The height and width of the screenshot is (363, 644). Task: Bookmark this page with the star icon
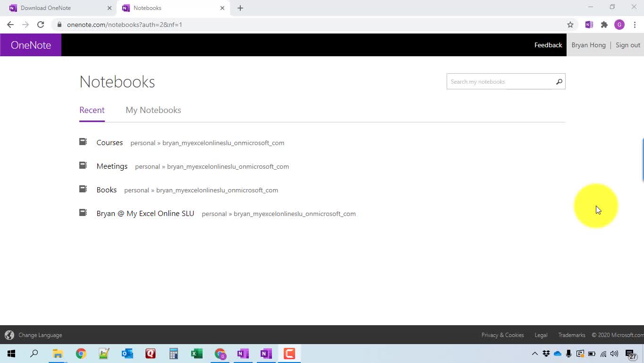(570, 25)
